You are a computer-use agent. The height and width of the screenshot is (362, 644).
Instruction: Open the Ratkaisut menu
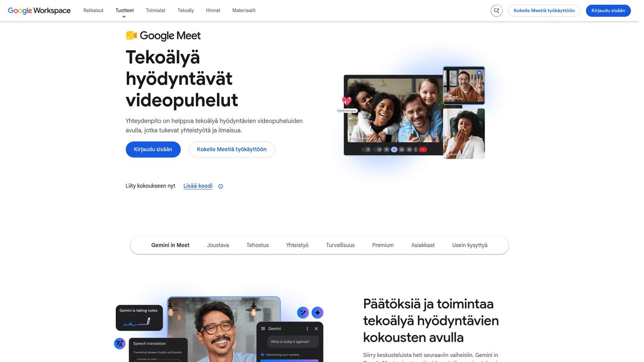[93, 10]
